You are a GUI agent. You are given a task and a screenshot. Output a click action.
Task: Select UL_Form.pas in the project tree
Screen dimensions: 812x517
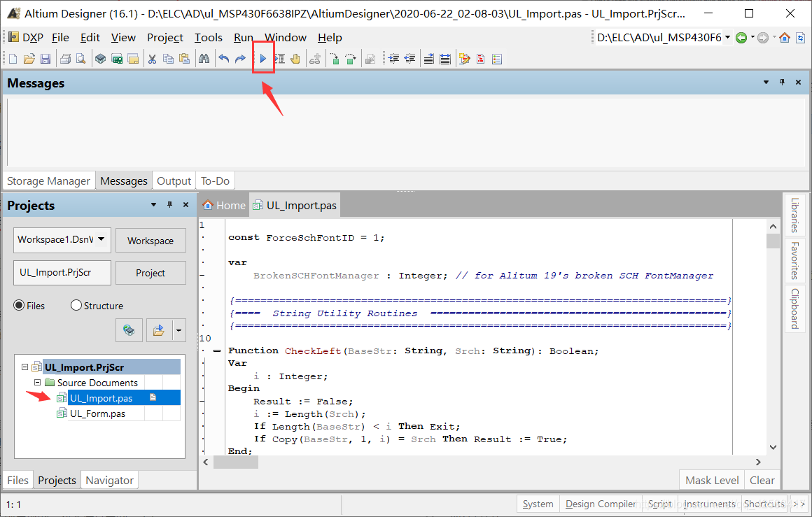tap(97, 413)
